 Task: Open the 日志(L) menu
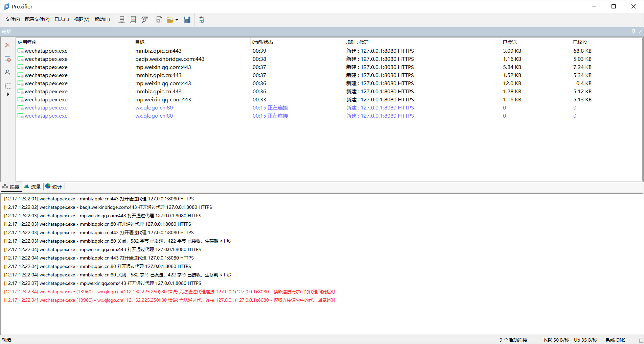coord(62,19)
